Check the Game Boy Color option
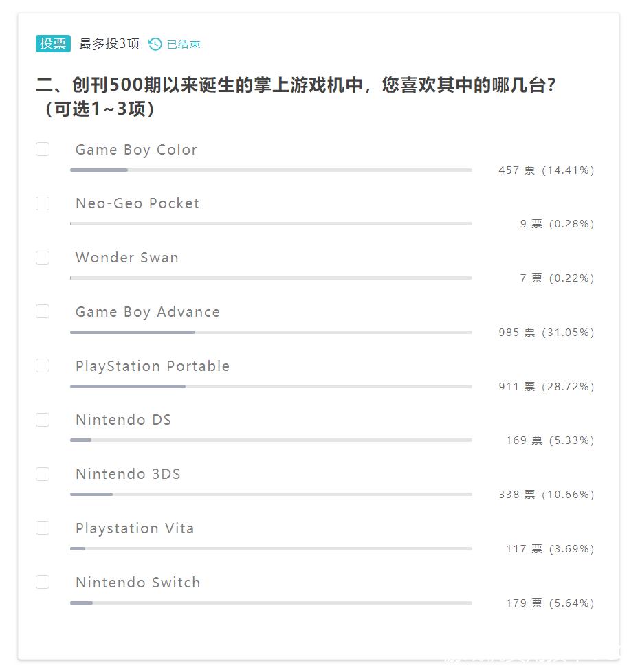Image resolution: width=640 pixels, height=672 pixels. point(43,149)
